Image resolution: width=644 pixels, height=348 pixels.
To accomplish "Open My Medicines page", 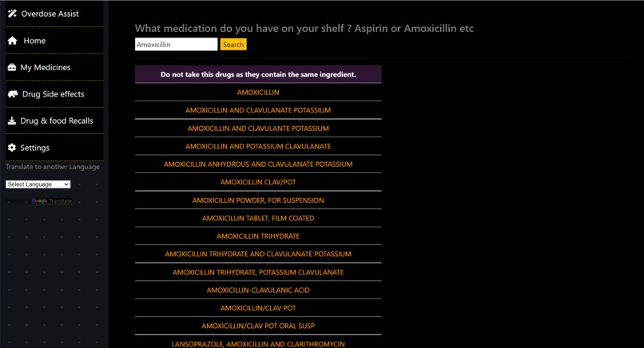I will pos(54,67).
